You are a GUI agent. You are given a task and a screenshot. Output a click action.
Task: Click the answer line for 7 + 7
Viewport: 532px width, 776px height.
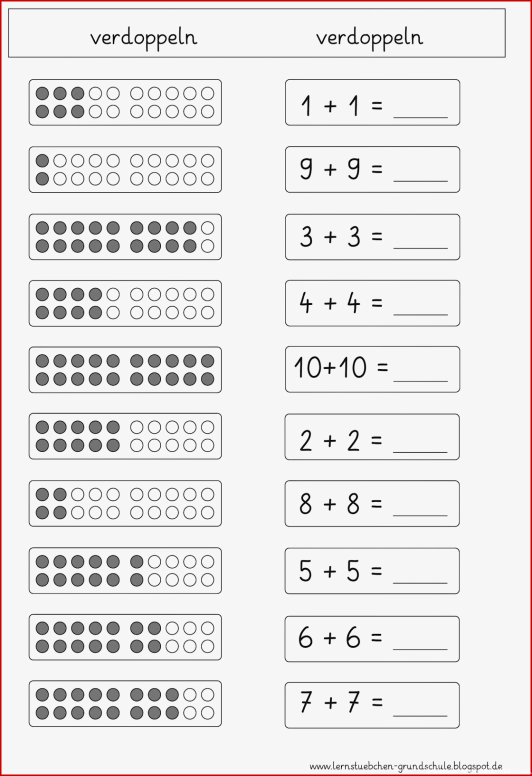point(420,715)
